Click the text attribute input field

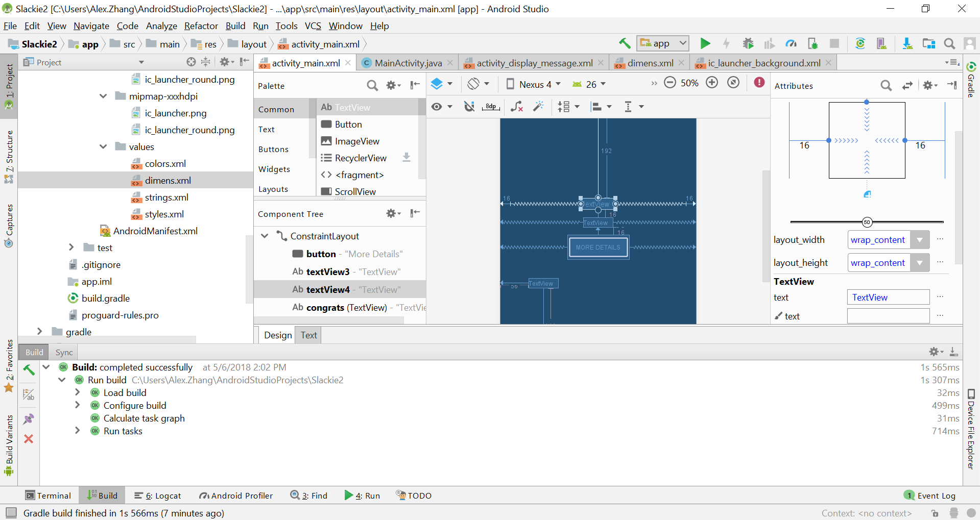888,298
